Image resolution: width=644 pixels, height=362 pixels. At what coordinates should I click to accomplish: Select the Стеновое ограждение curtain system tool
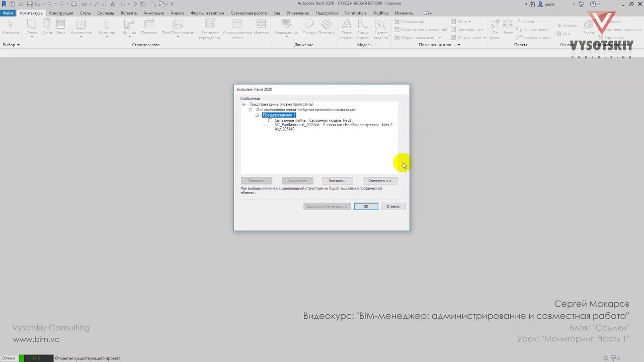click(210, 29)
